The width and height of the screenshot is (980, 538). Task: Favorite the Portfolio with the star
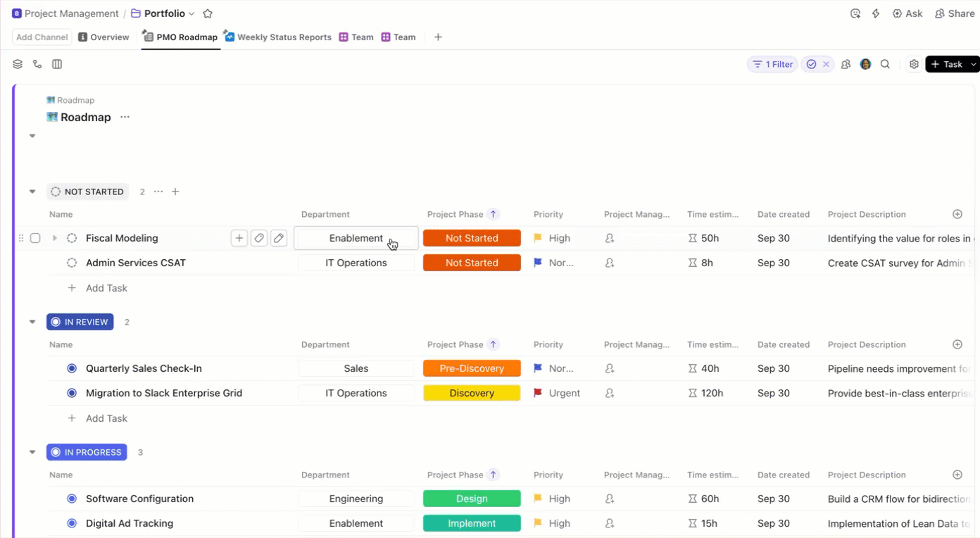208,13
